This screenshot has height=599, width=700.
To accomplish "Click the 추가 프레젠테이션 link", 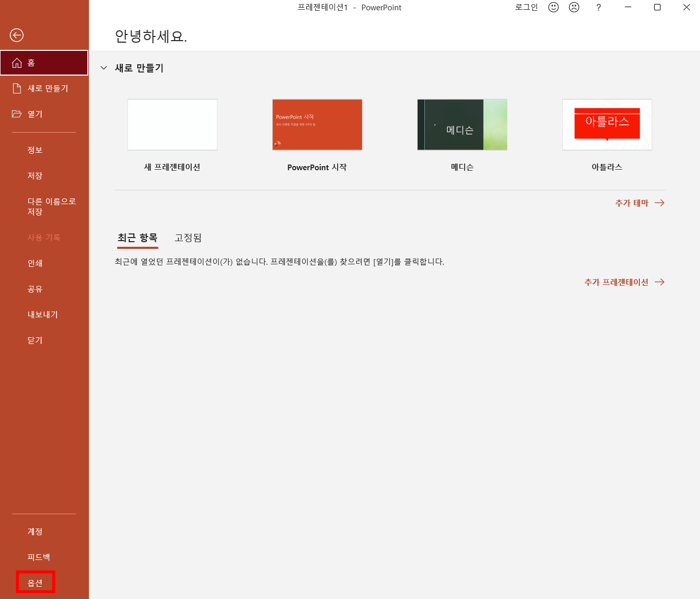I will click(616, 282).
